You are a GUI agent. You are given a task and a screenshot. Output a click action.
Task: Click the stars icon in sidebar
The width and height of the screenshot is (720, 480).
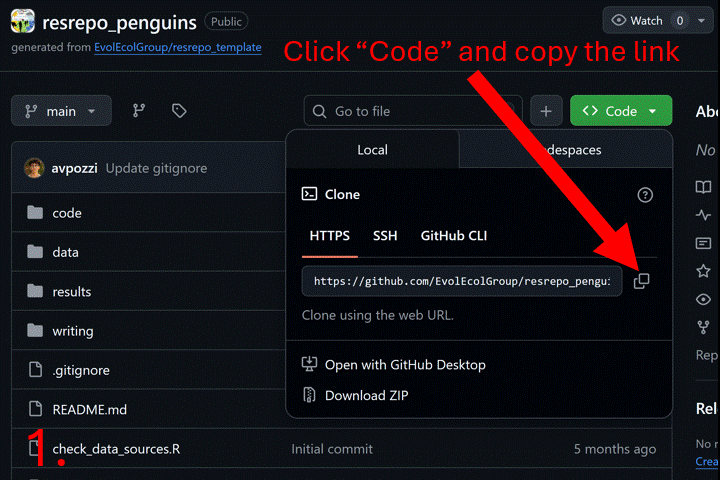coord(703,271)
